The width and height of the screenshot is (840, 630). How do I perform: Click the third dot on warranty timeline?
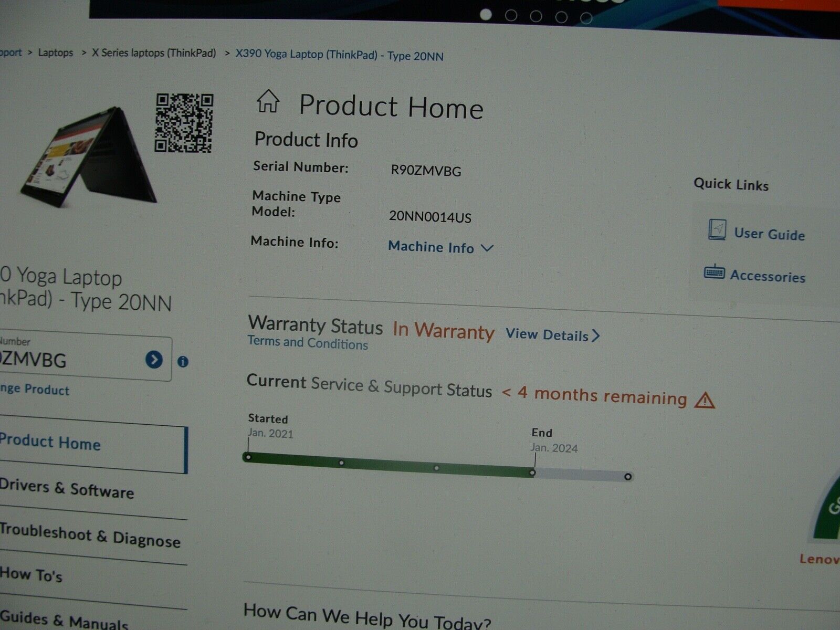(436, 468)
